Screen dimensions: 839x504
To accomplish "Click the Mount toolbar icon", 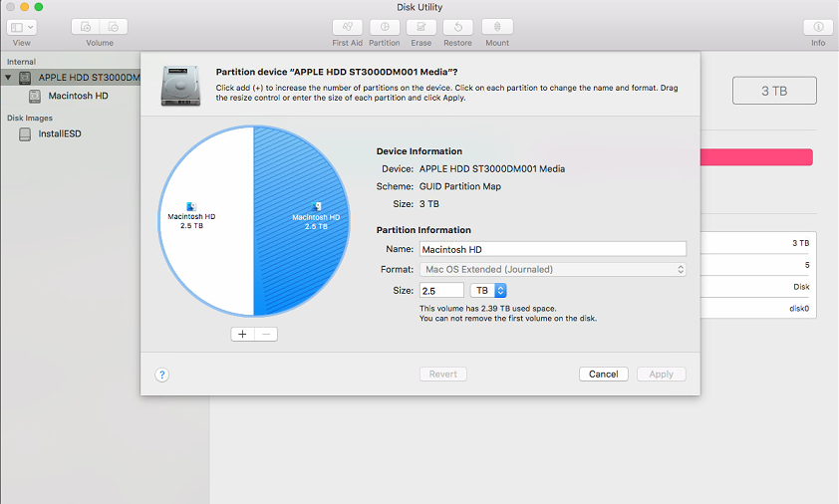I will [497, 27].
